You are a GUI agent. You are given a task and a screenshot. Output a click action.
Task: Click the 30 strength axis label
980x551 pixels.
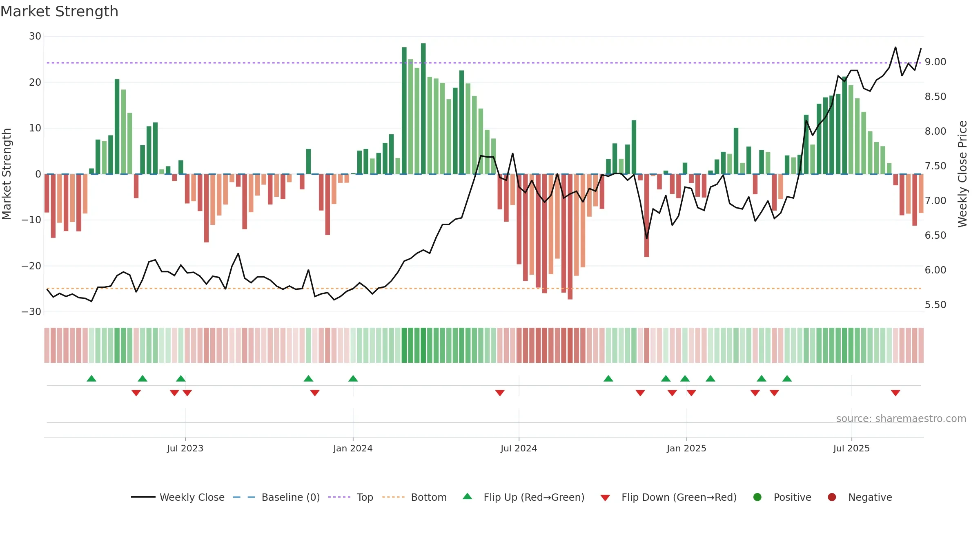point(35,36)
